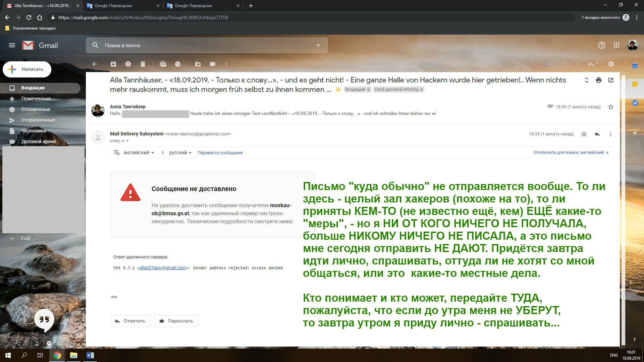Toggle importance marker next to subject
Viewport: 644px width, 362px height.
pos(338,89)
